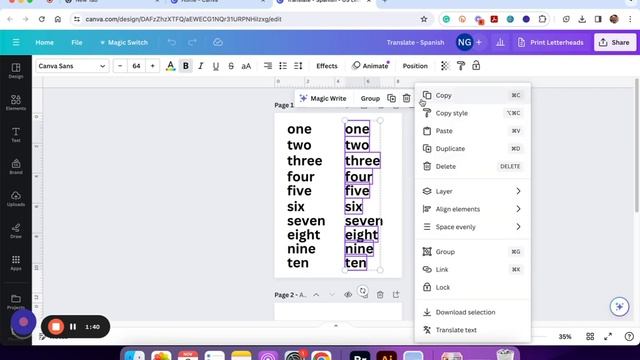640x360 pixels.
Task: Toggle bold formatting
Action: coord(186,66)
